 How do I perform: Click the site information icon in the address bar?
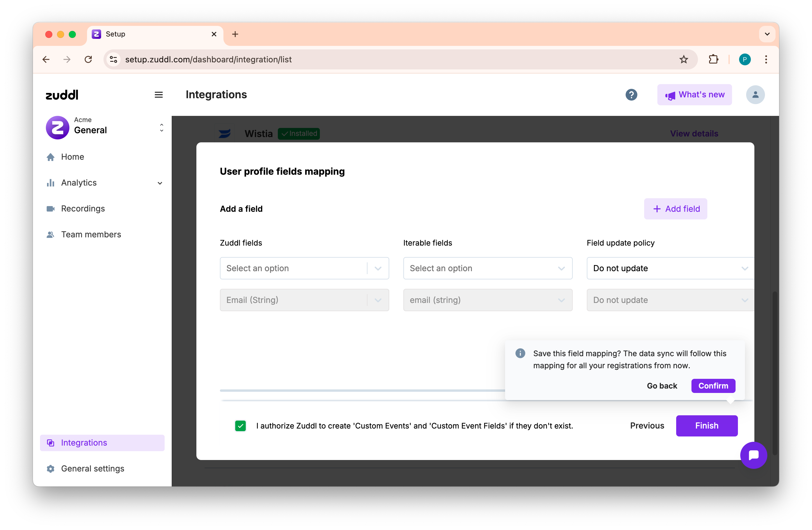(x=113, y=59)
